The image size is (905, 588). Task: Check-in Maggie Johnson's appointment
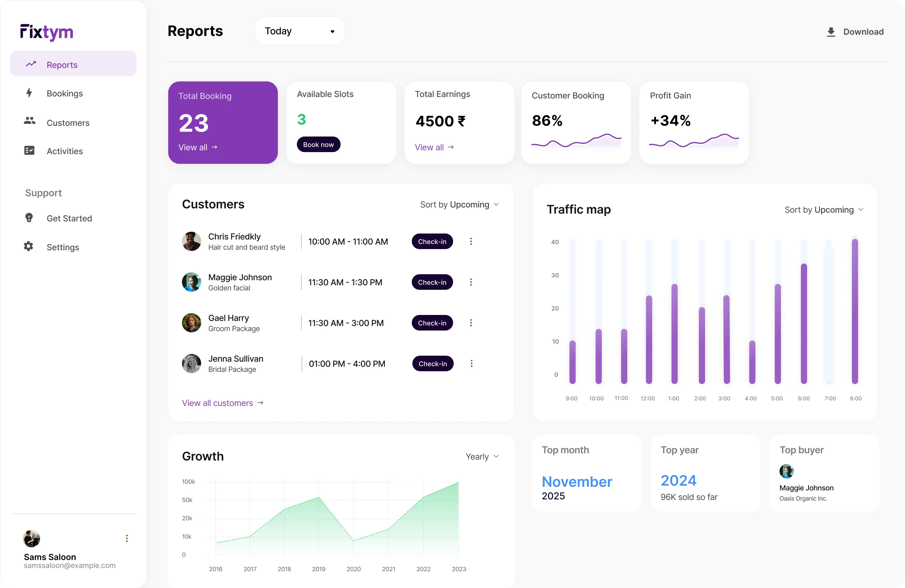tap(432, 282)
